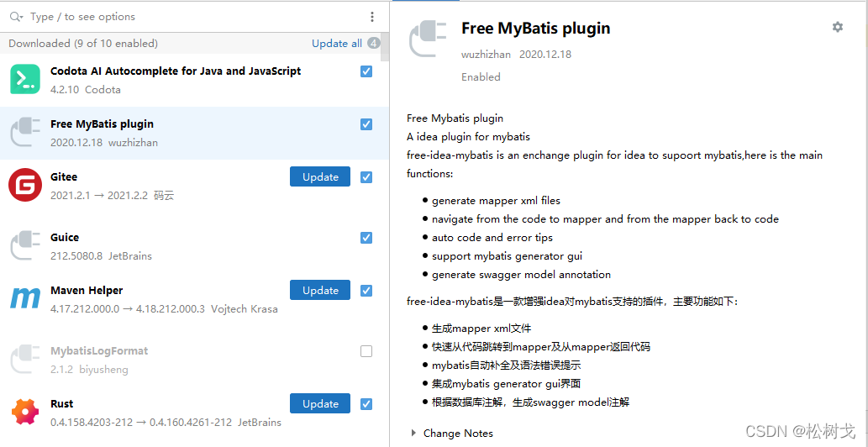The height and width of the screenshot is (447, 868).
Task: Toggle the Maven Helper checkbox
Action: tap(366, 291)
